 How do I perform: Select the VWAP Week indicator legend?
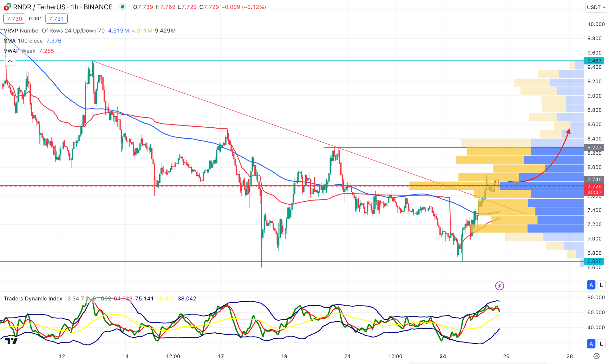[x=19, y=51]
